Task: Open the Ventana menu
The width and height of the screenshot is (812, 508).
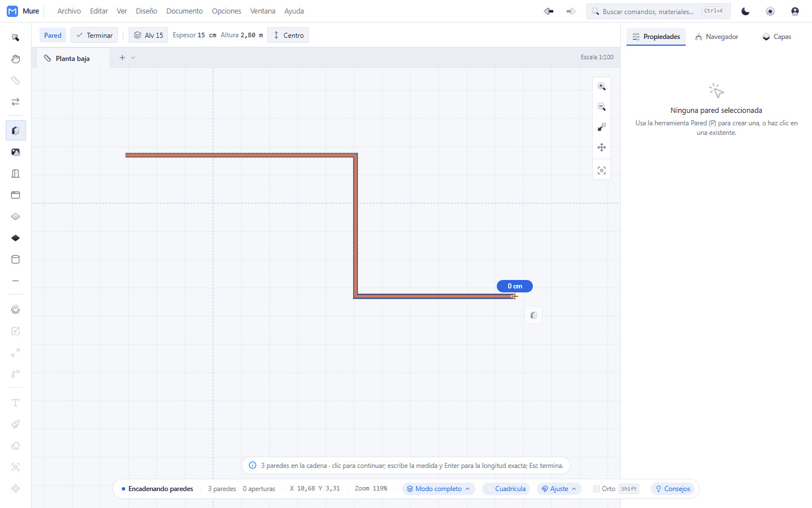Action: coord(263,11)
